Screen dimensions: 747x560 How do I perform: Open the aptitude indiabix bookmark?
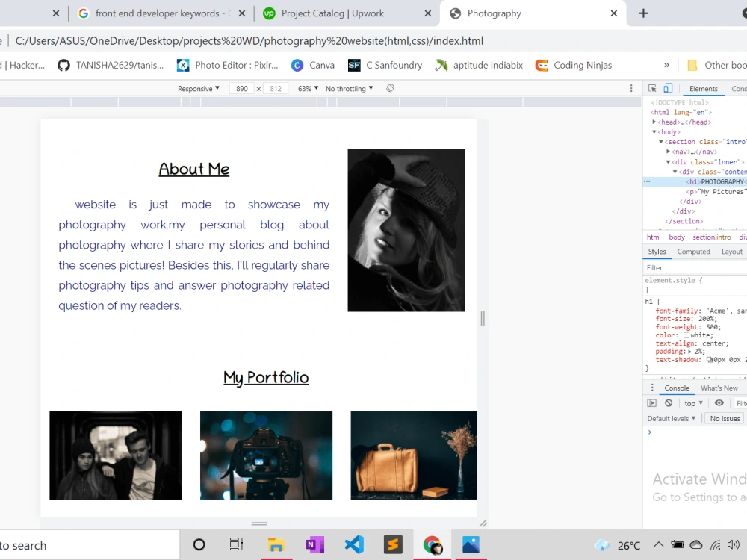coord(479,65)
